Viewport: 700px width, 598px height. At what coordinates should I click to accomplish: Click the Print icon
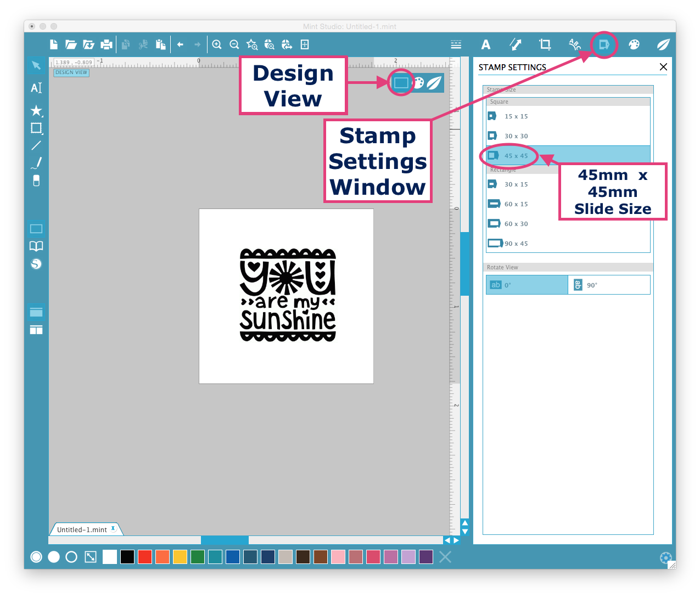pyautogui.click(x=106, y=44)
